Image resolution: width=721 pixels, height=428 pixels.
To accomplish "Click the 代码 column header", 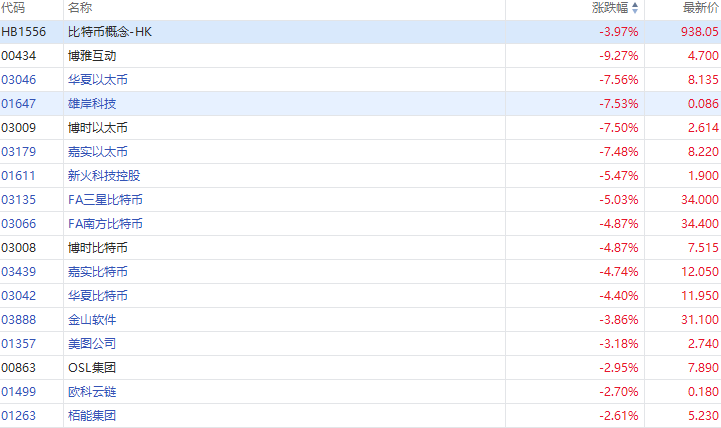I will (13, 7).
